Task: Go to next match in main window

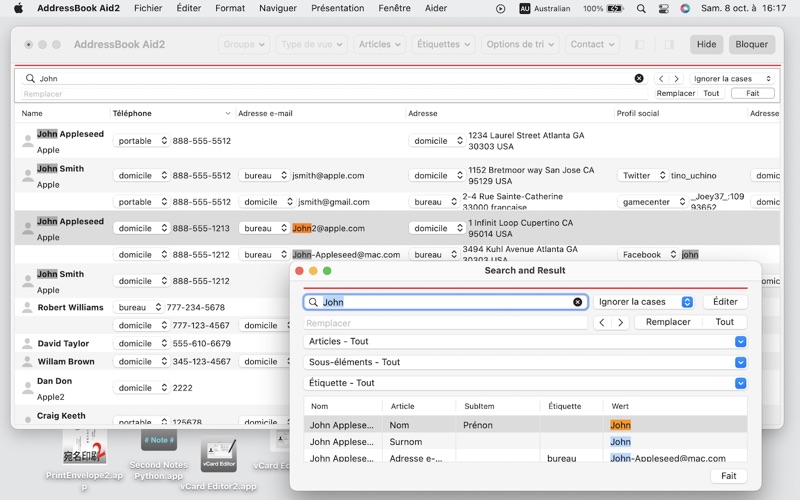Action: [x=677, y=79]
